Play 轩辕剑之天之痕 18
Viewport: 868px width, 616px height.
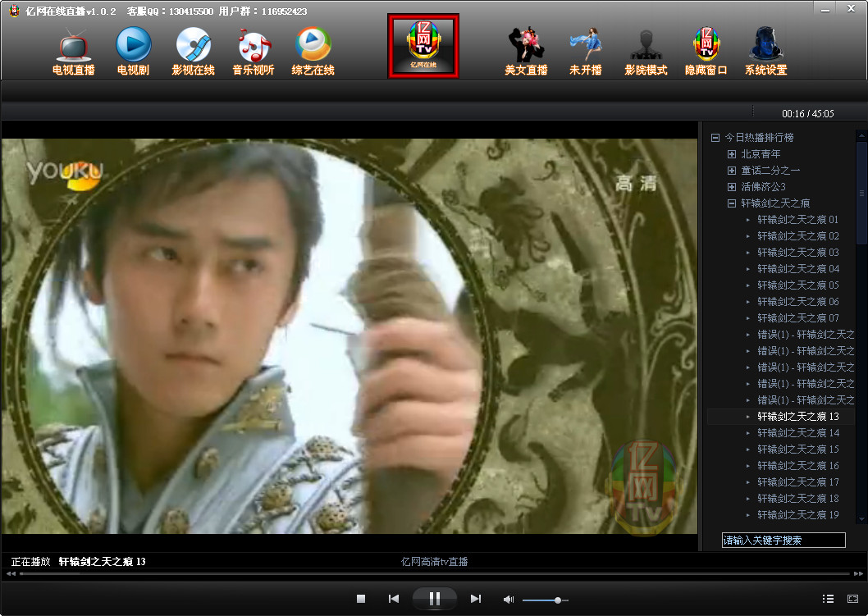797,499
